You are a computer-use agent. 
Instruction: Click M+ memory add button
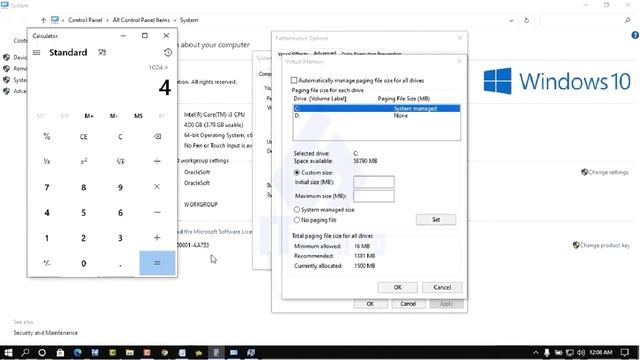coord(89,116)
